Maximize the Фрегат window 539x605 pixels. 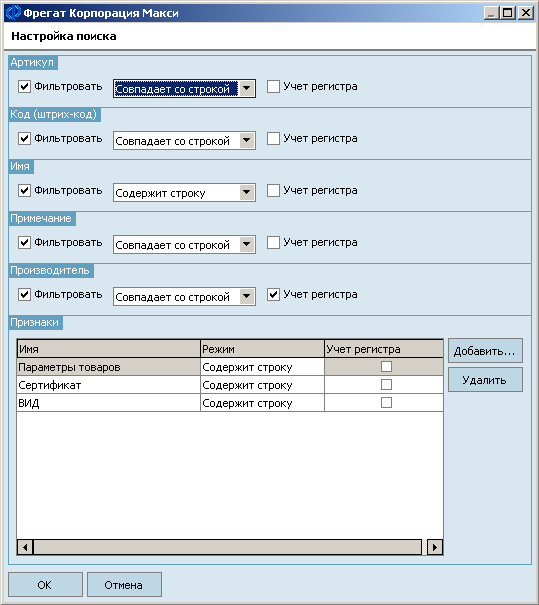tap(508, 13)
